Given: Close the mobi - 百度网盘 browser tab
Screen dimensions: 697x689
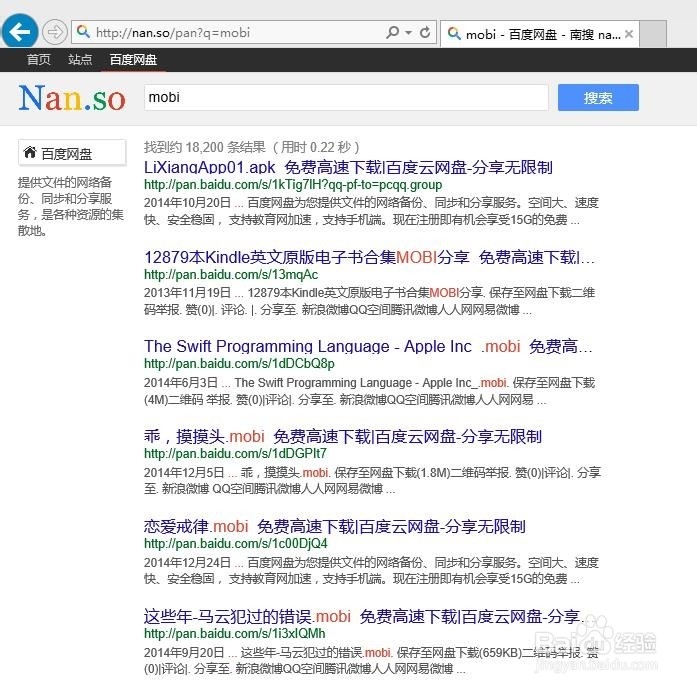Looking at the screenshot, I should (629, 34).
